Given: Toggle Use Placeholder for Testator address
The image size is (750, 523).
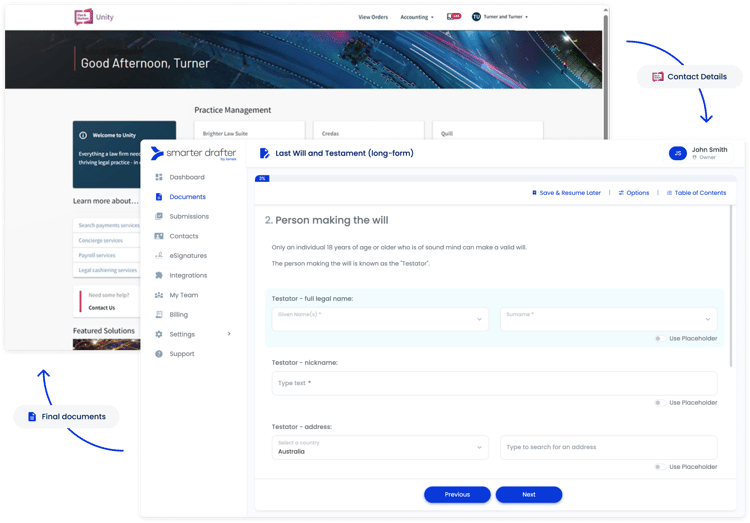Looking at the screenshot, I should [658, 466].
